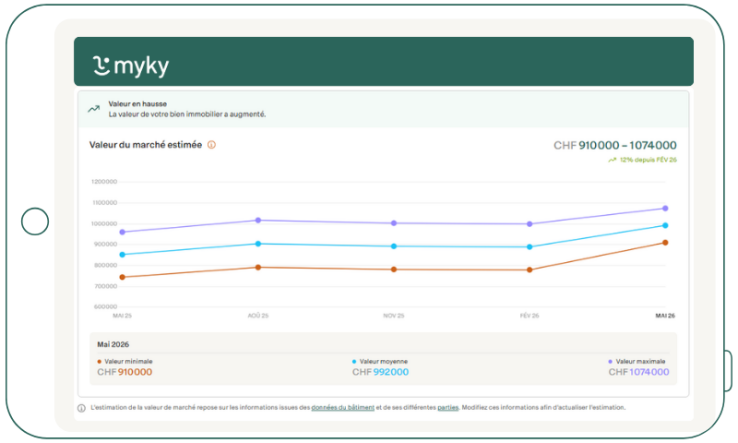Screen dimensions: 738x443
Task: Click the Valeur en hausse banner title
Action: click(x=137, y=104)
